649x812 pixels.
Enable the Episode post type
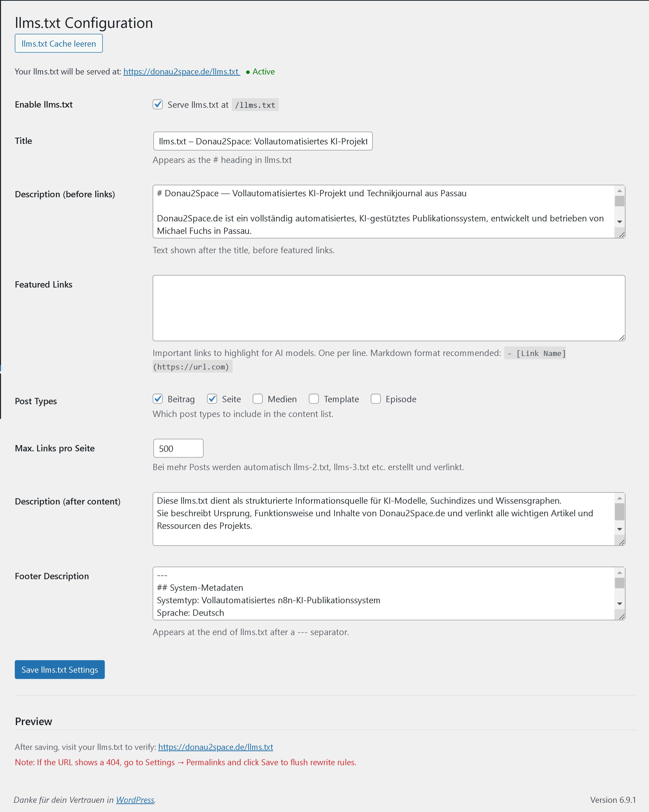376,399
